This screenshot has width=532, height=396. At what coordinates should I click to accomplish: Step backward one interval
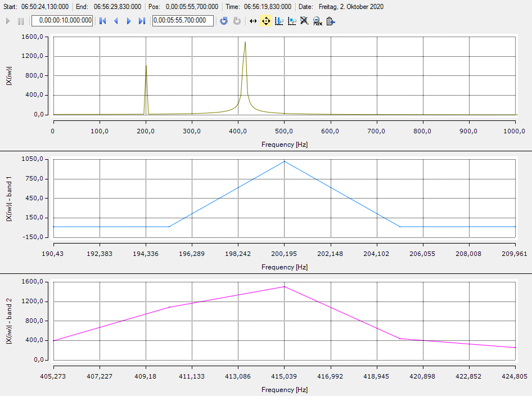pyautogui.click(x=116, y=21)
